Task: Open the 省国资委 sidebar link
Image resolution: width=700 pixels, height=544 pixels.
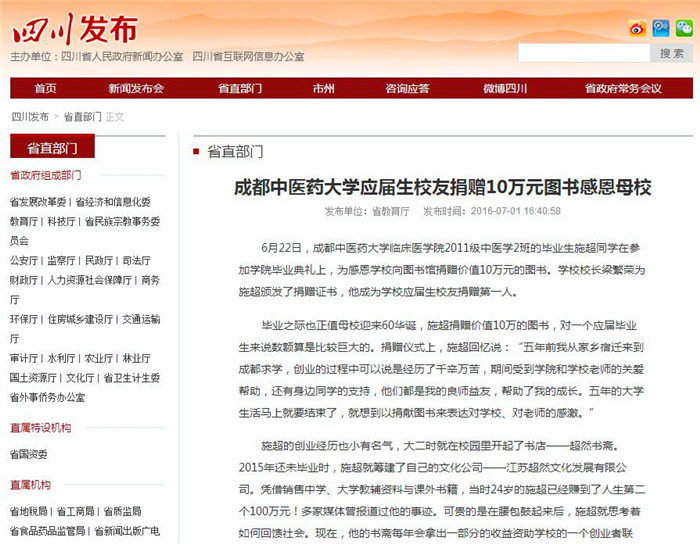Action: pos(29,453)
